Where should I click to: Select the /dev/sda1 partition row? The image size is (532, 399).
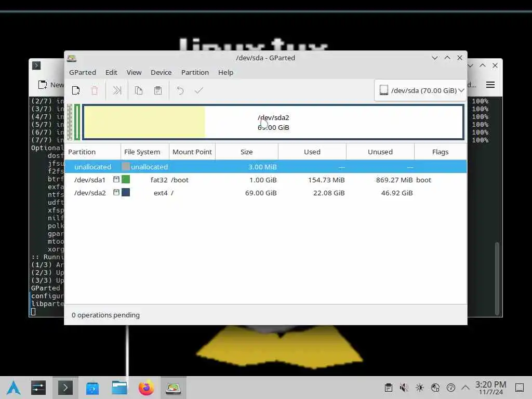pos(265,180)
